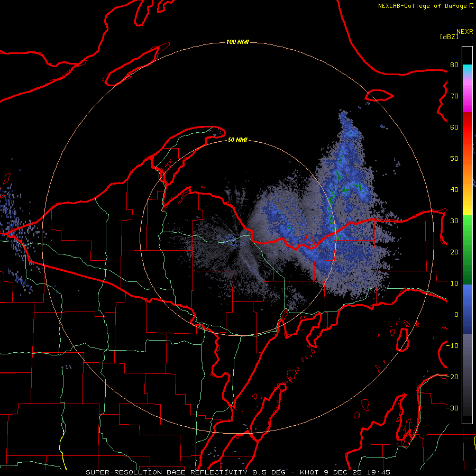Click the [dBZ] unit label
Screen dimensions: 476x476
click(449, 37)
